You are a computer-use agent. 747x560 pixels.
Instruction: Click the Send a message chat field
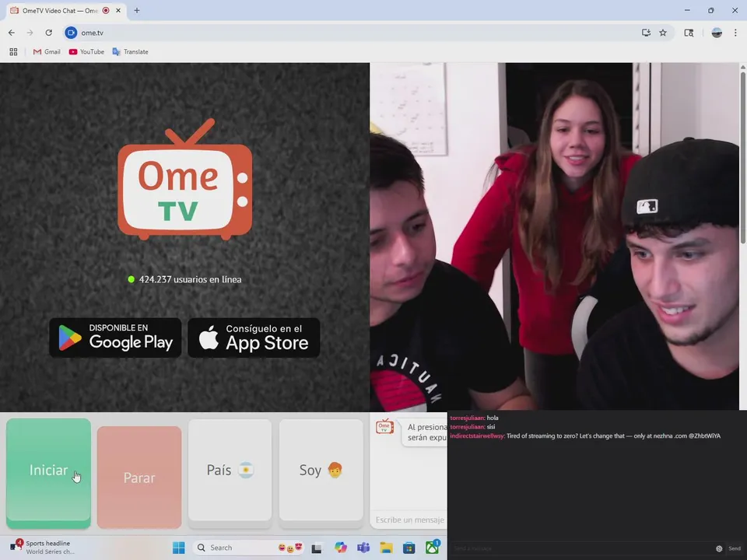(x=581, y=548)
